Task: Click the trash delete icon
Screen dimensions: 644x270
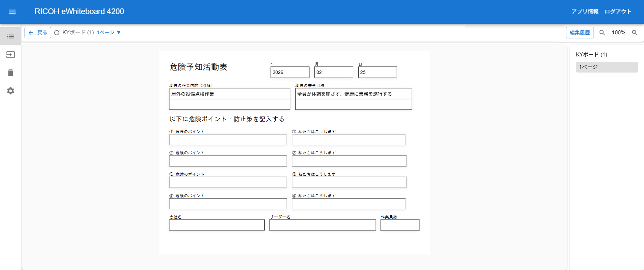Action: pyautogui.click(x=11, y=73)
